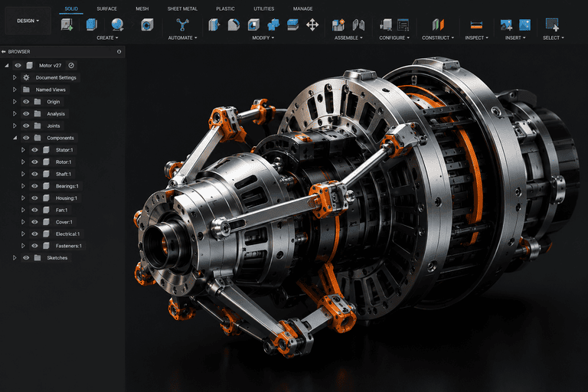This screenshot has height=392, width=588.
Task: Click the Joint tool icon
Action: (x=358, y=24)
